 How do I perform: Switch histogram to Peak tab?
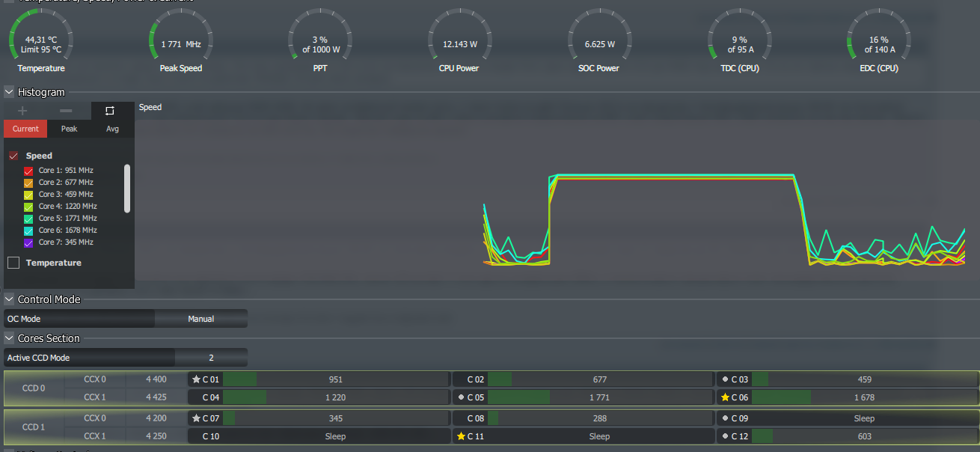click(x=69, y=129)
